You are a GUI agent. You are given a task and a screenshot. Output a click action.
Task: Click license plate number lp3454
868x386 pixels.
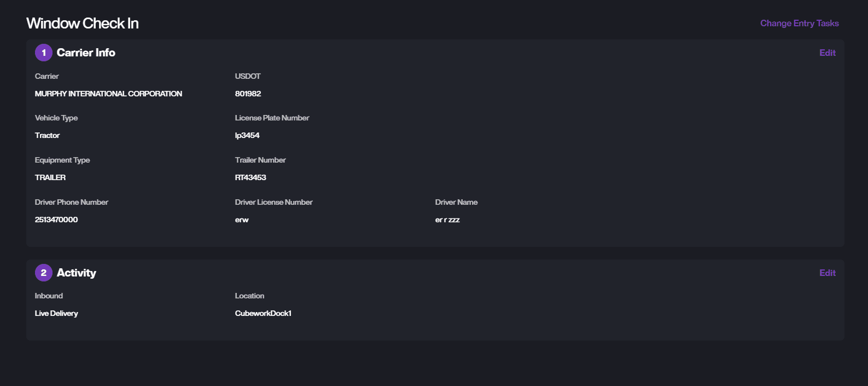tap(247, 135)
